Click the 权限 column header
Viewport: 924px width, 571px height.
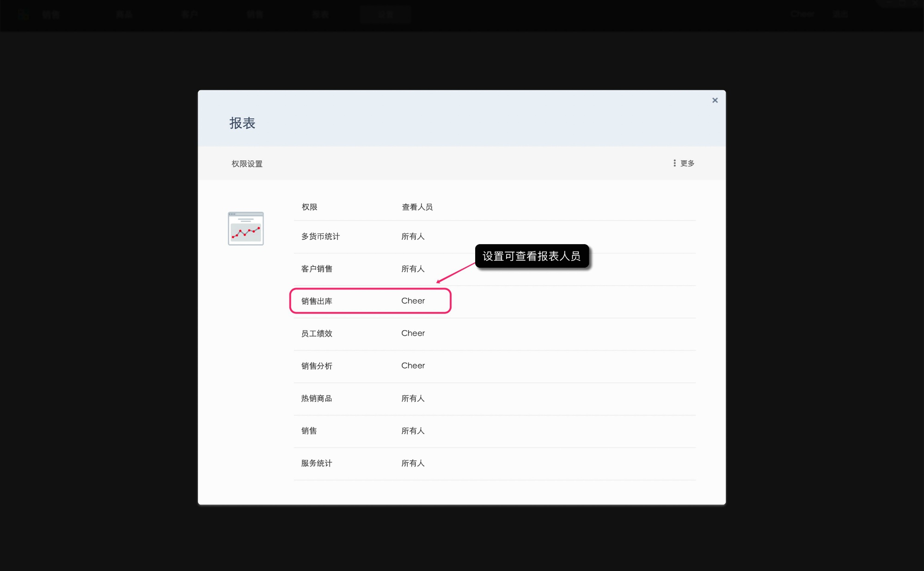tap(309, 207)
